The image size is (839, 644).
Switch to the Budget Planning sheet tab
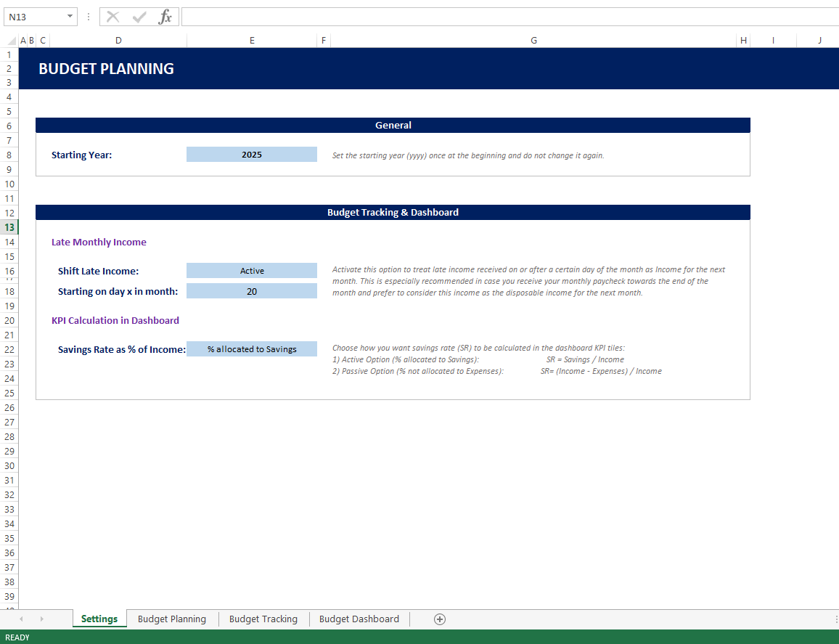tap(172, 619)
